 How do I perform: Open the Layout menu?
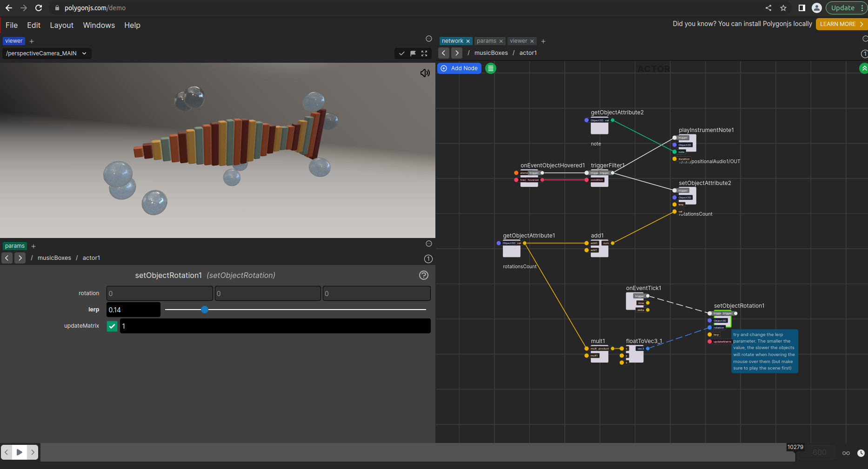61,25
